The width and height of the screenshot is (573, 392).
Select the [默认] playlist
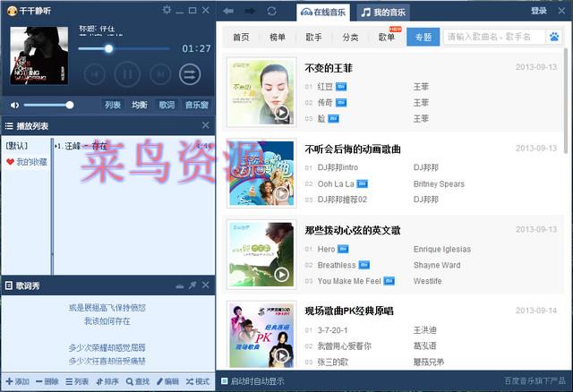(x=17, y=146)
